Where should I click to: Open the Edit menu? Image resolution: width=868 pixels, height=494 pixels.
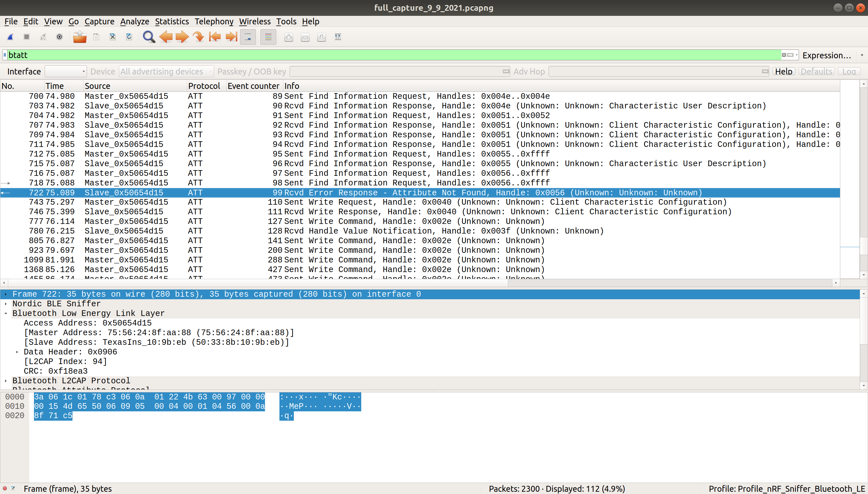[31, 22]
